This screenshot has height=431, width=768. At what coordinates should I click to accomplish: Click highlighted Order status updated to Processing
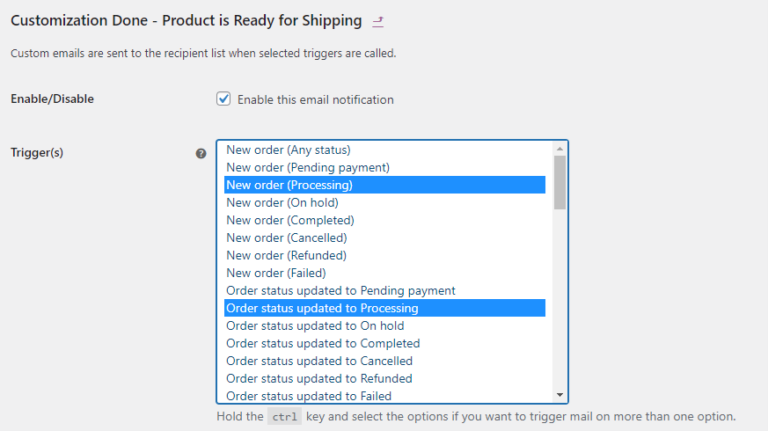[x=384, y=308]
